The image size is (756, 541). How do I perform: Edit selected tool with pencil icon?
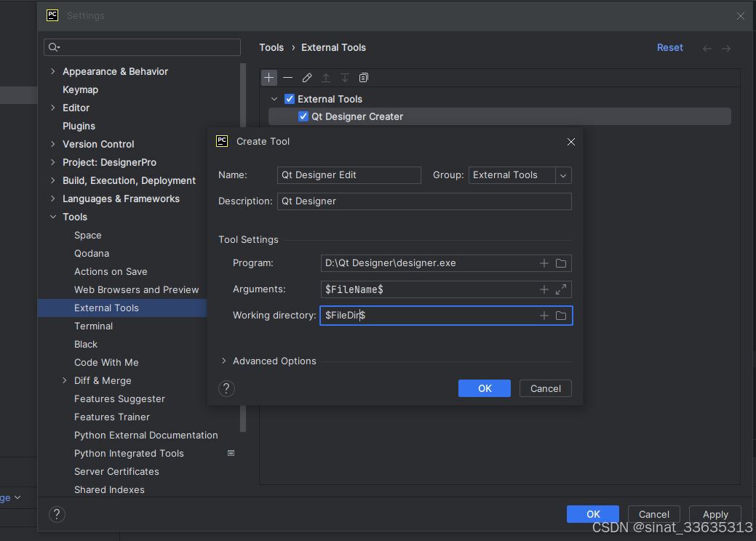tap(306, 78)
